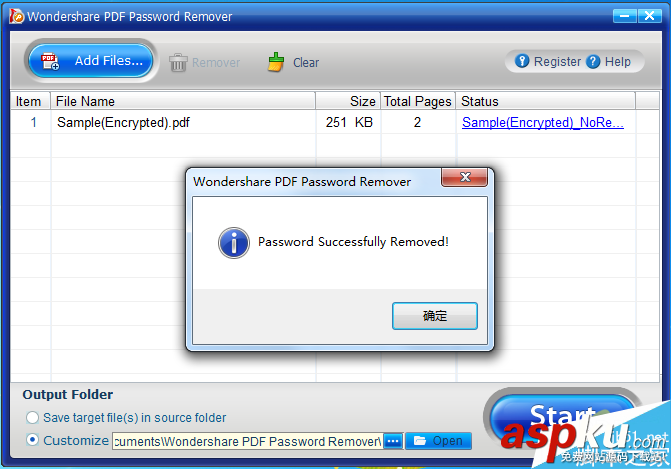The height and width of the screenshot is (469, 671).
Task: Close the Password Successfully Removed dialog
Action: click(464, 177)
